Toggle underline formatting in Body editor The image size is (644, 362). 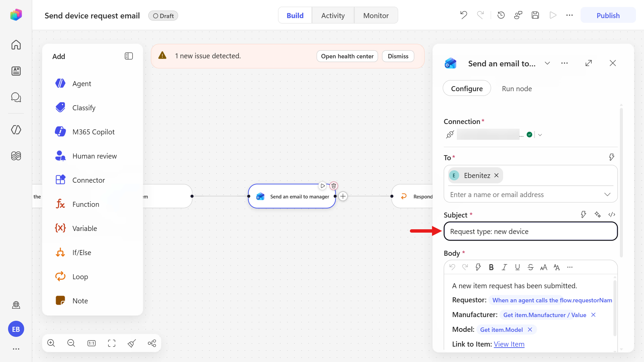coord(517,267)
